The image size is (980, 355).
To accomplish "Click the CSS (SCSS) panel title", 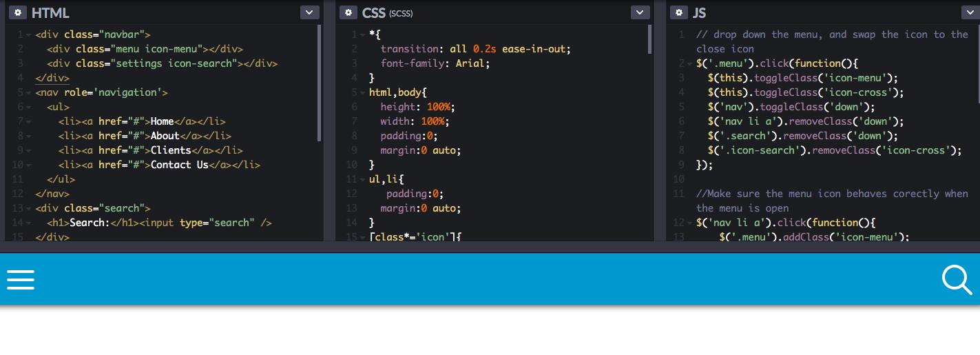I will pos(388,12).
